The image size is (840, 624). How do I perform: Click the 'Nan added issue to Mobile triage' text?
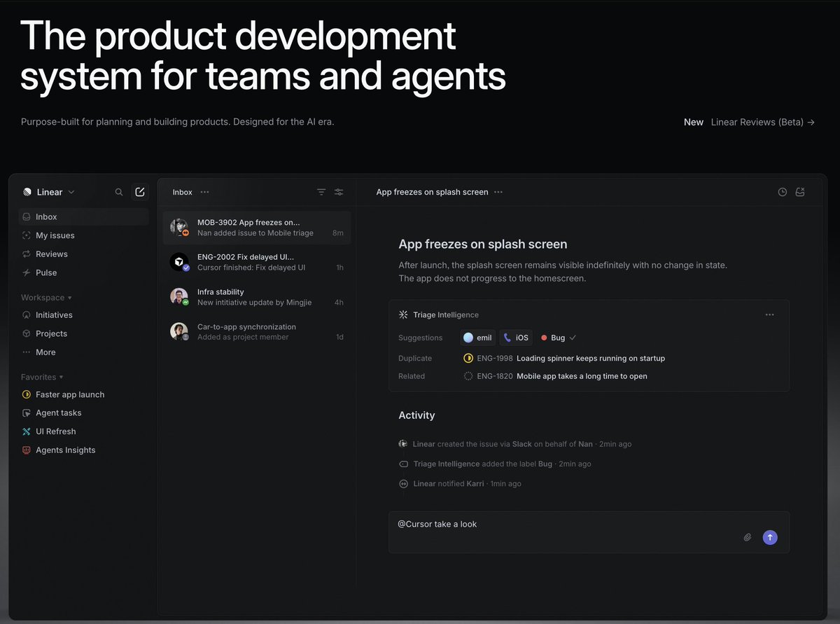[x=255, y=233]
